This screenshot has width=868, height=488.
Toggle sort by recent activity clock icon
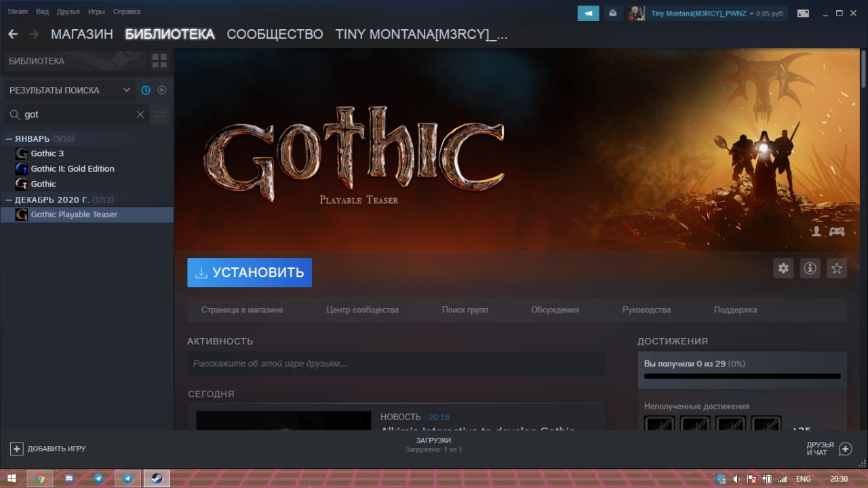point(145,90)
